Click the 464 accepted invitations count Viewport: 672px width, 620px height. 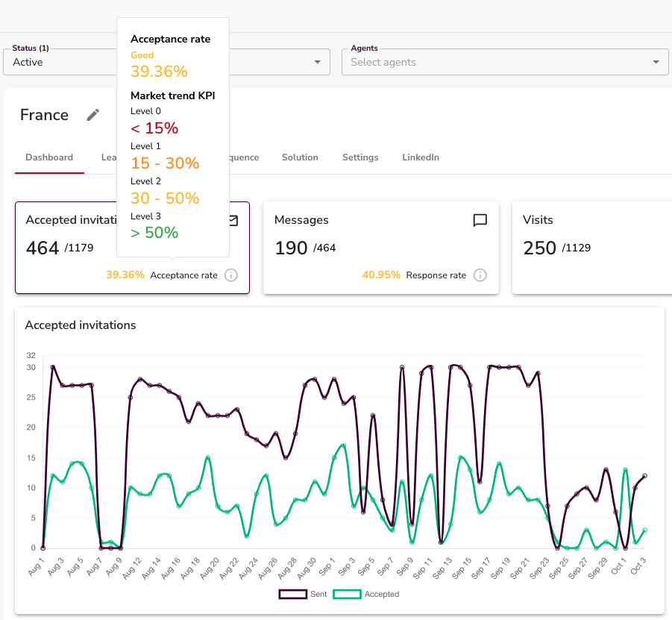(x=43, y=248)
